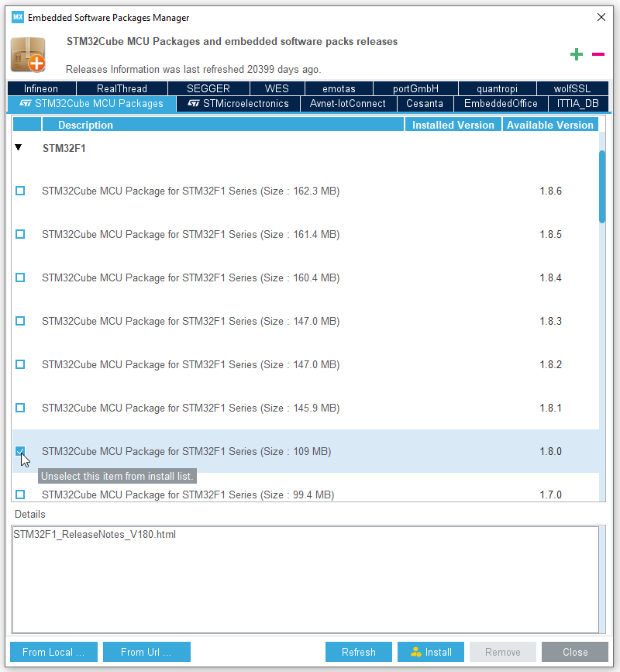
Task: Check the STM32F1 package version 1.8.3
Action: [20, 321]
